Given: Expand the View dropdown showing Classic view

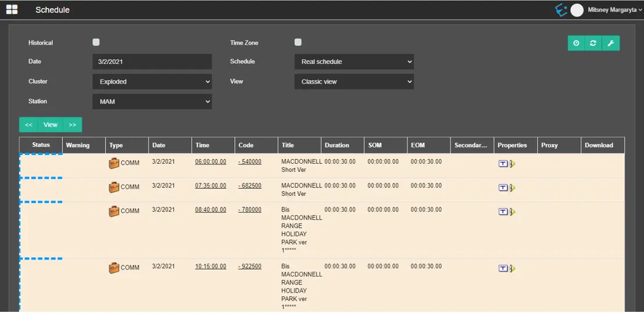Looking at the screenshot, I should click(x=353, y=82).
